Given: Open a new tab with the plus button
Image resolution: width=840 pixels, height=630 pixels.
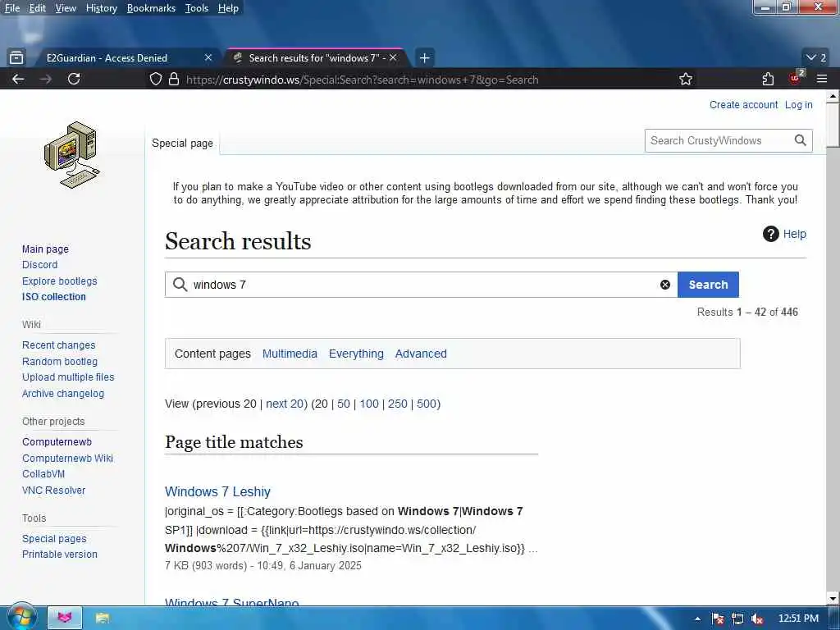Looking at the screenshot, I should [x=424, y=58].
